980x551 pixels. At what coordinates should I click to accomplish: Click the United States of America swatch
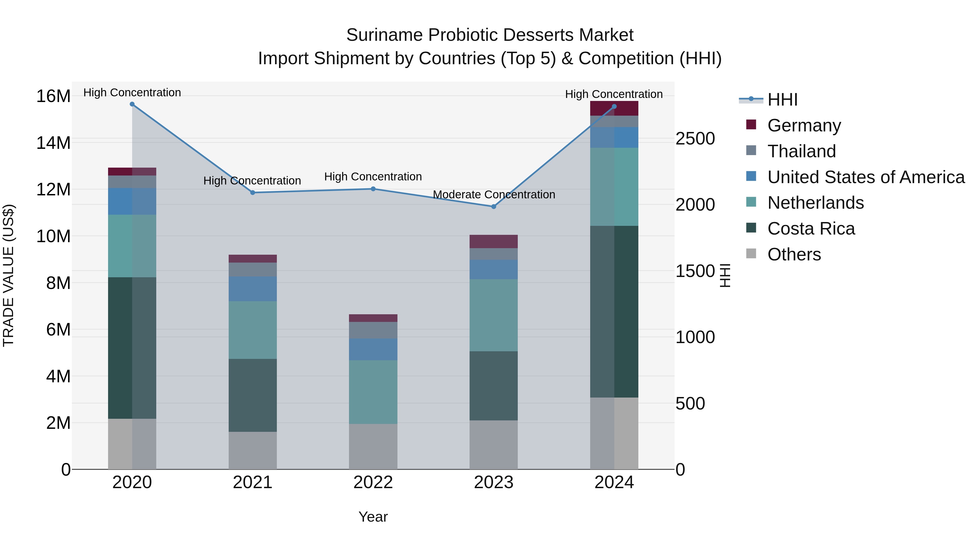[x=751, y=176]
